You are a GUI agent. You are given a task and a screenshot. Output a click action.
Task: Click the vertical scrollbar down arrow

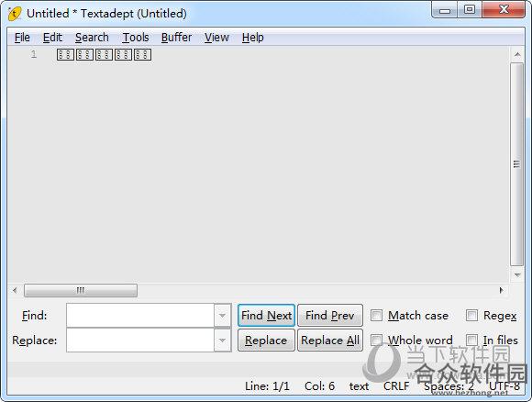[517, 274]
